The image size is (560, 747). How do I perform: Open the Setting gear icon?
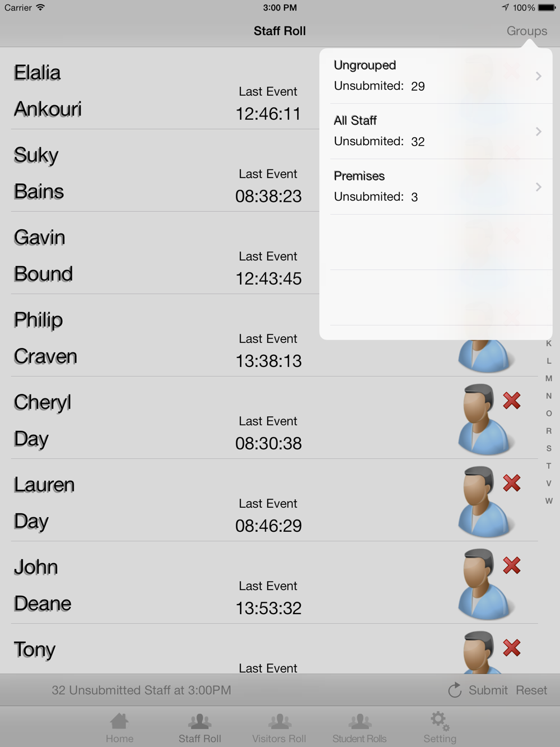point(440,721)
